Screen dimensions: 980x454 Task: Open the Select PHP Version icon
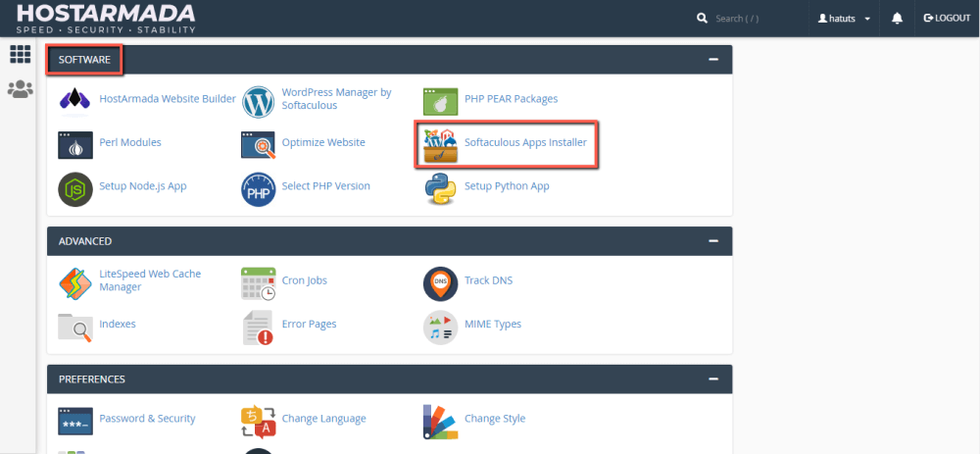258,189
